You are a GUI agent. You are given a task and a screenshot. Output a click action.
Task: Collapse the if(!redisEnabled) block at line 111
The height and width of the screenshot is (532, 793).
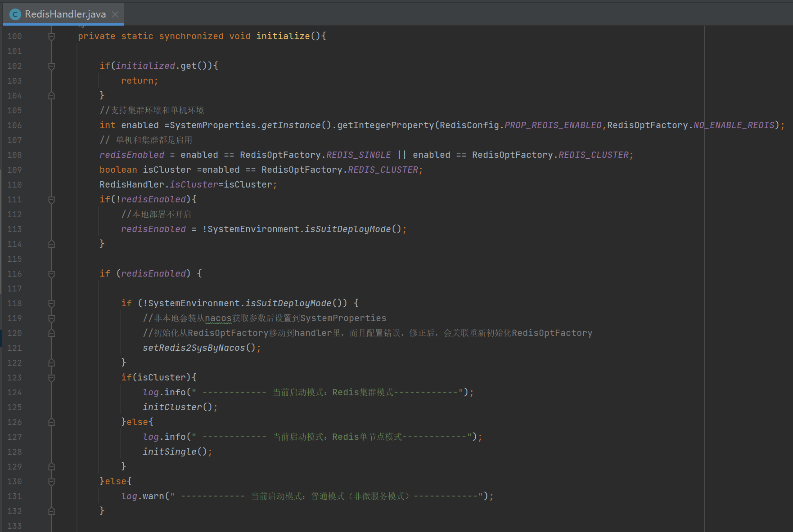coord(51,200)
